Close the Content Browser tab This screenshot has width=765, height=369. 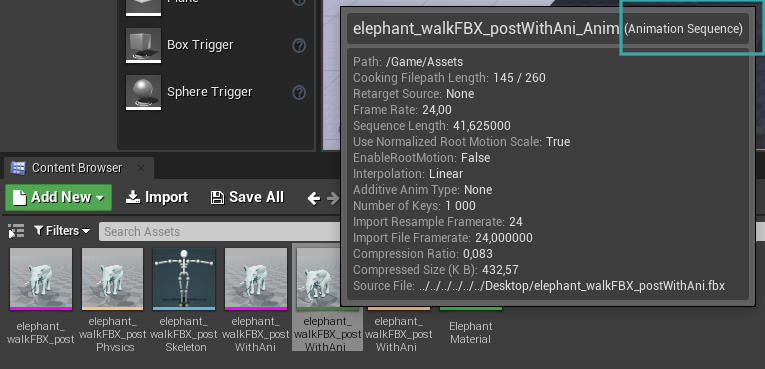[x=141, y=168]
